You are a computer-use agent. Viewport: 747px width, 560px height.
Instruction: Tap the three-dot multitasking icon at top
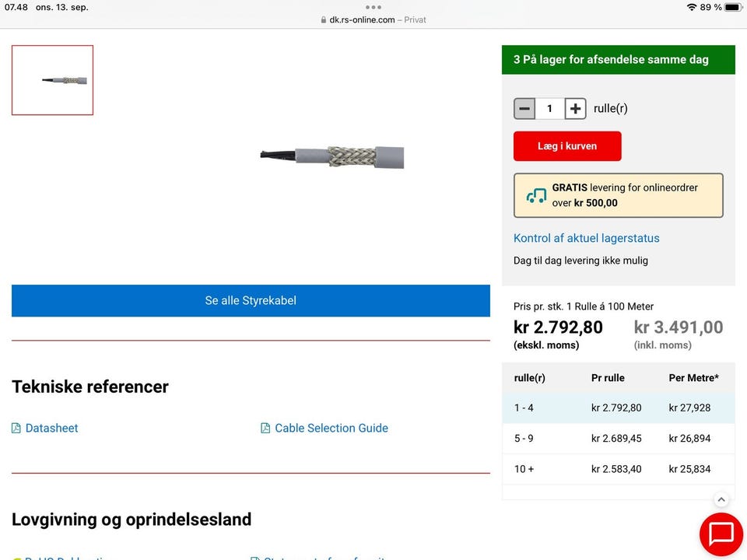pyautogui.click(x=373, y=7)
